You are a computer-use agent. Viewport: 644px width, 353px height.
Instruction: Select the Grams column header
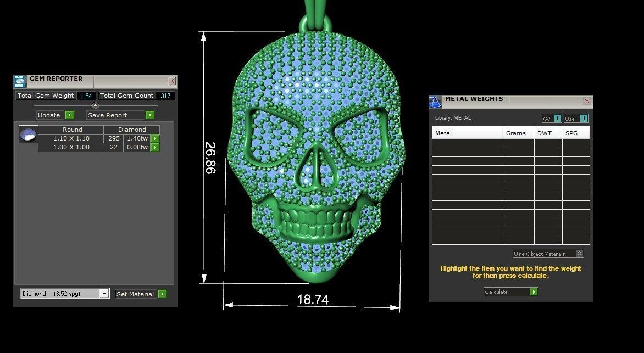pyautogui.click(x=517, y=132)
